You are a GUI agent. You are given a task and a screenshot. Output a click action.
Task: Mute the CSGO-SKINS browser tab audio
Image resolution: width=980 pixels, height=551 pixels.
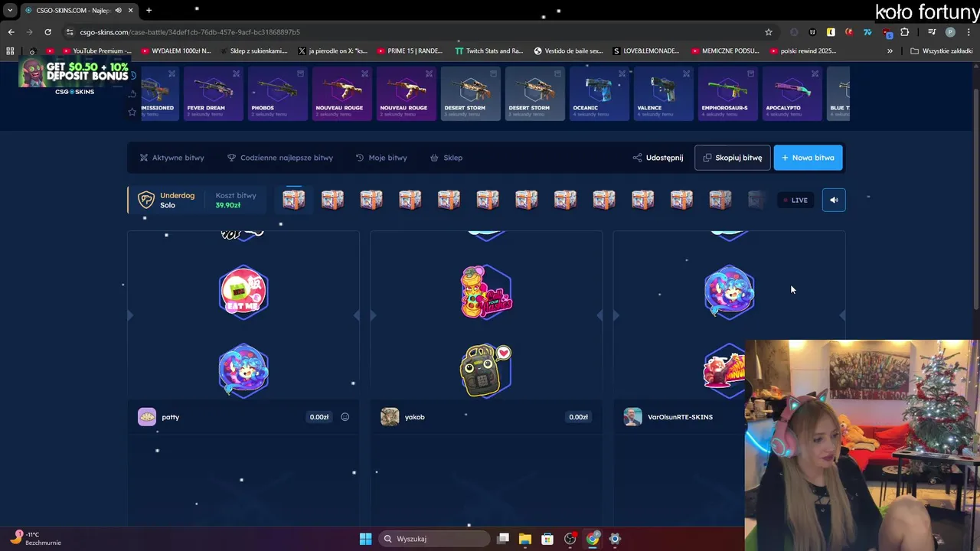tap(118, 10)
